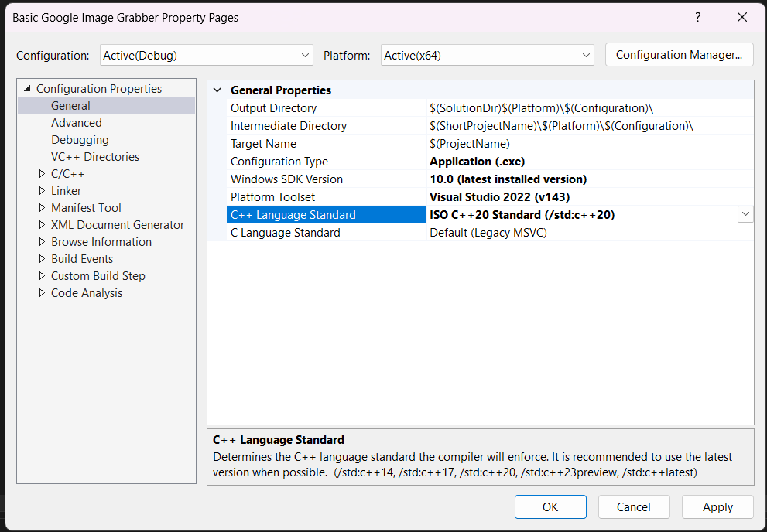Click the Apply button

click(x=717, y=507)
